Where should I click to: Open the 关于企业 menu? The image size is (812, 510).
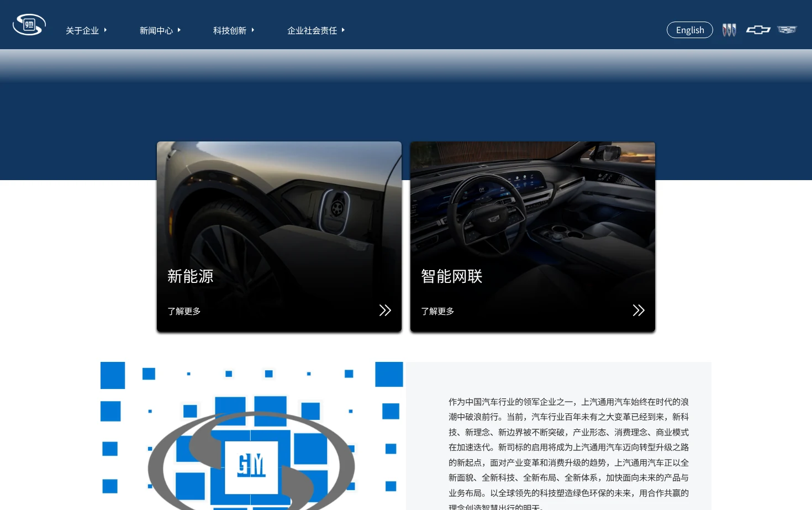[x=82, y=30]
